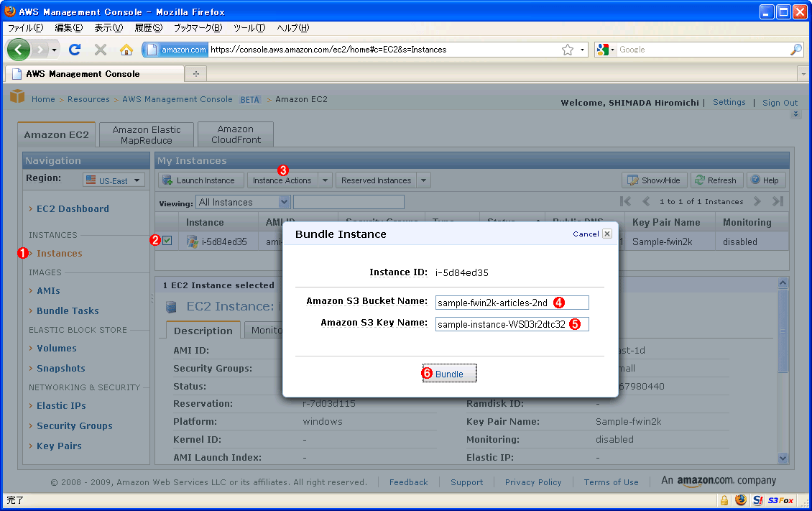This screenshot has width=812, height=511.
Task: Click the Help button in My Instances
Action: (x=765, y=180)
